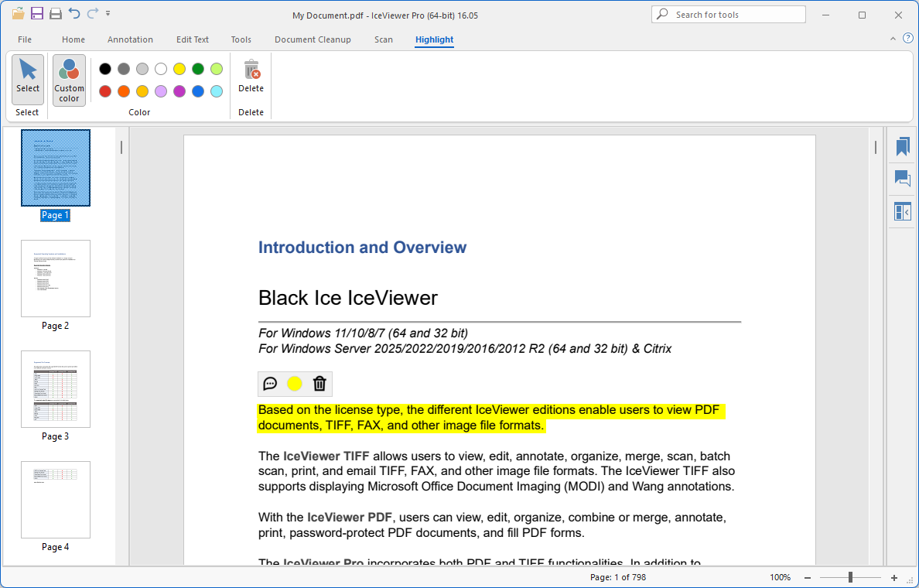Activate the Select arrow tool
The width and height of the screenshot is (919, 588).
[x=28, y=80]
